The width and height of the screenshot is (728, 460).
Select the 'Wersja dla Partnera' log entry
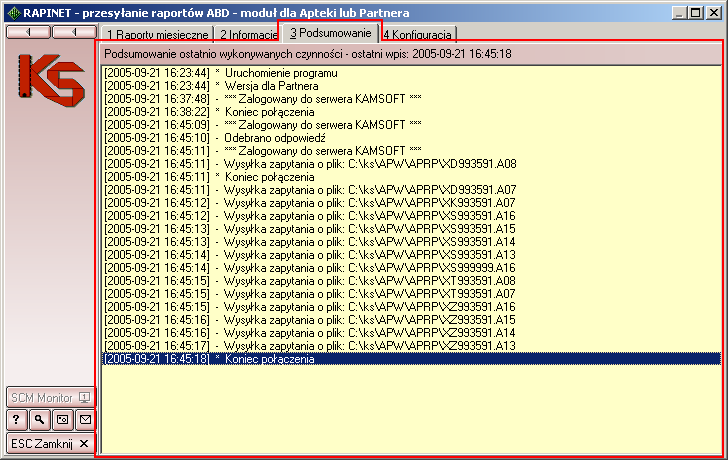pos(411,86)
